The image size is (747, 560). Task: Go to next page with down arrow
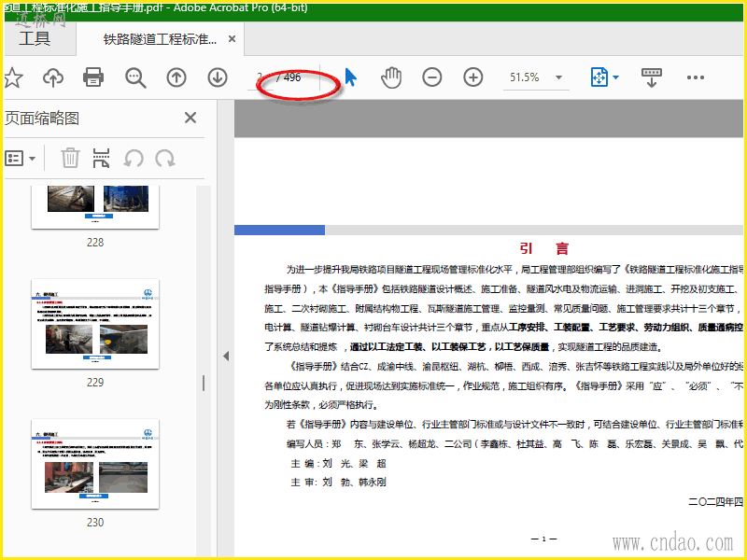(x=218, y=77)
